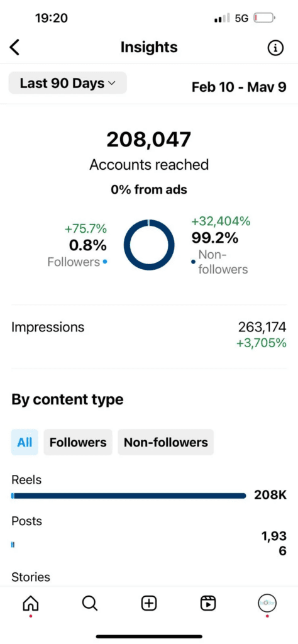Click the Posts reach bar
Viewport: 298px width, 644px height.
point(13,545)
